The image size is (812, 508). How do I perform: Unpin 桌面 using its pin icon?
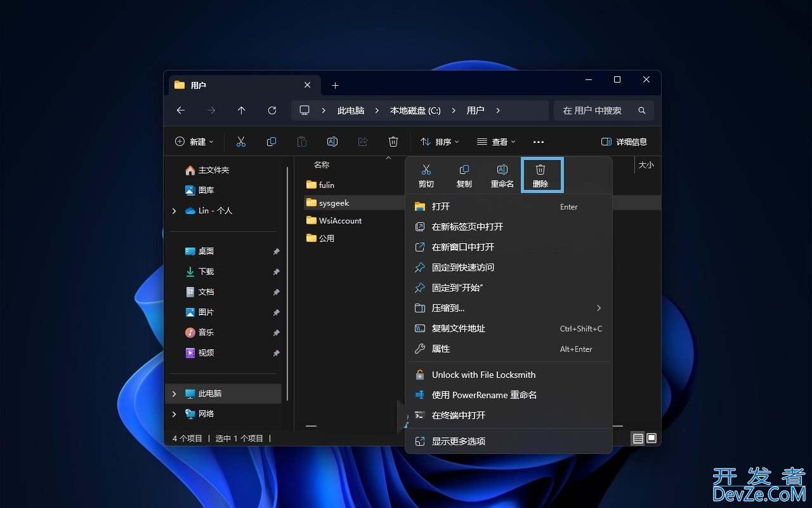tap(276, 251)
